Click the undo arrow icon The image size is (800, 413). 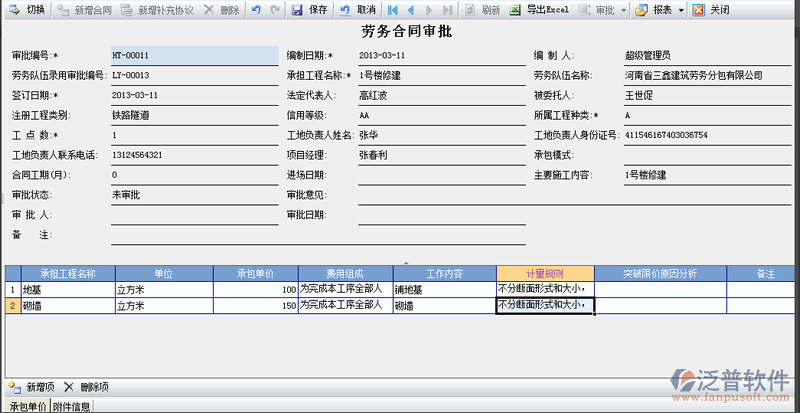tap(255, 9)
